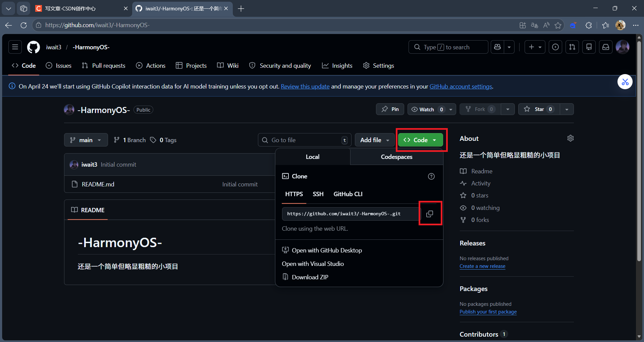Open the Projects tab
The width and height of the screenshot is (644, 342).
(x=191, y=66)
